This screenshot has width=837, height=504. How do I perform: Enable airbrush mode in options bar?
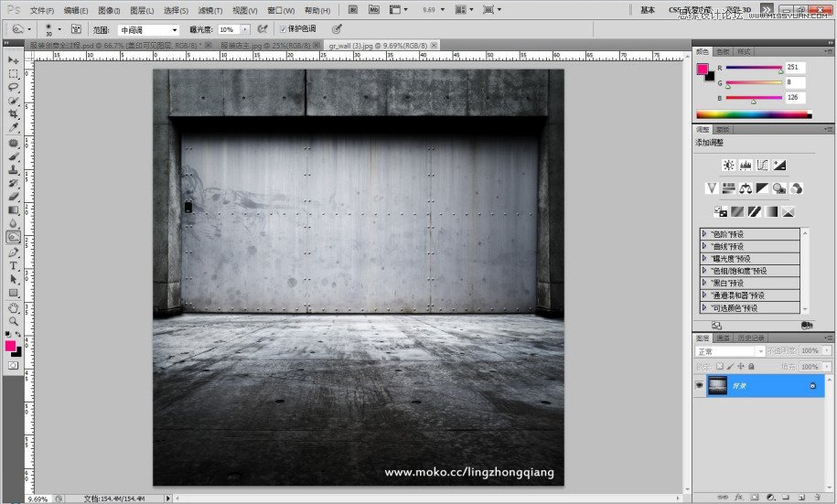(263, 29)
